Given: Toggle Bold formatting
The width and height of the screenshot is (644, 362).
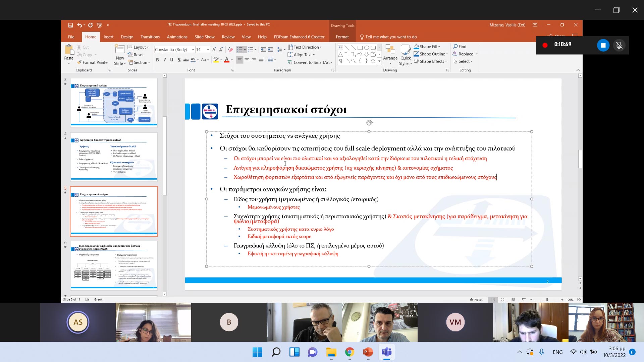Looking at the screenshot, I should [157, 60].
